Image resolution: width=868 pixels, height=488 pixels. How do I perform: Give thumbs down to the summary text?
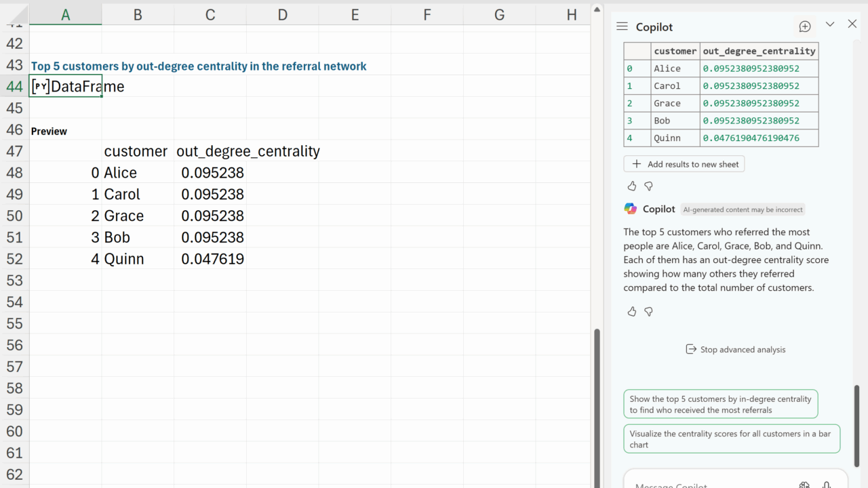click(648, 312)
